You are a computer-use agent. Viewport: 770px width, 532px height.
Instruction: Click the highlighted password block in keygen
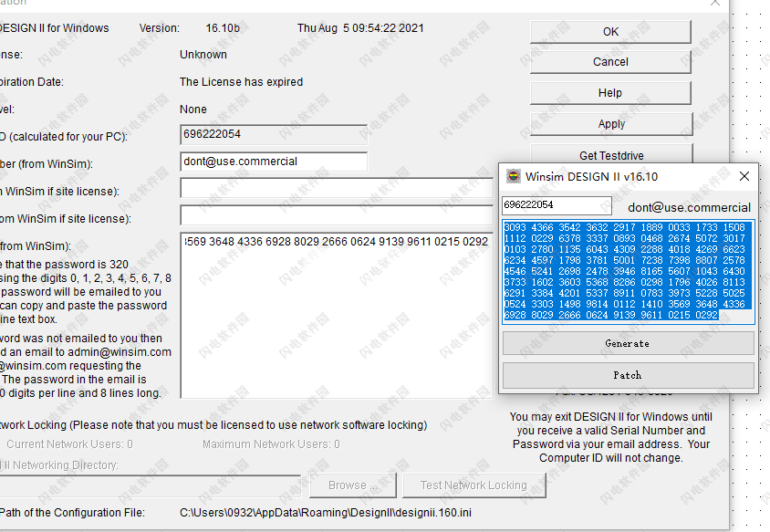point(628,272)
